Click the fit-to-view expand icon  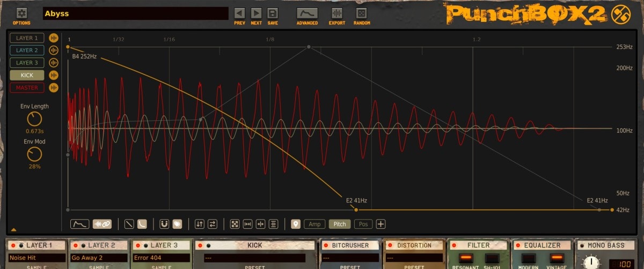pyautogui.click(x=235, y=224)
